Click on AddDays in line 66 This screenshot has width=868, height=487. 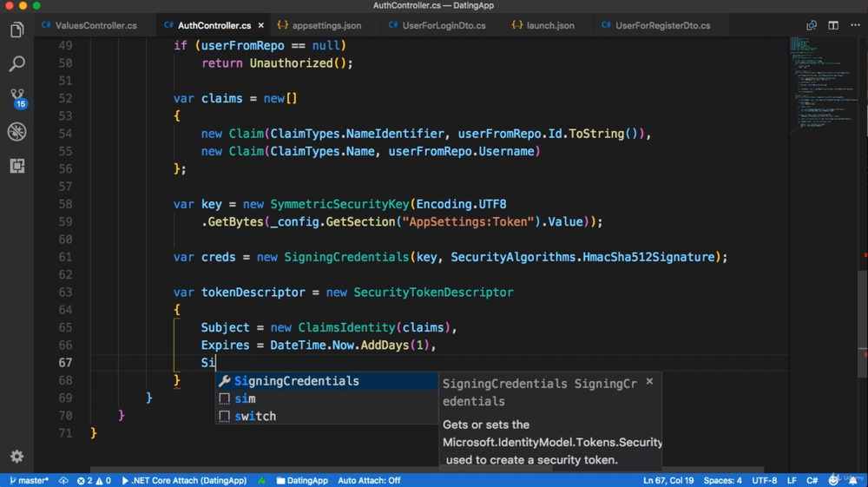tap(385, 346)
